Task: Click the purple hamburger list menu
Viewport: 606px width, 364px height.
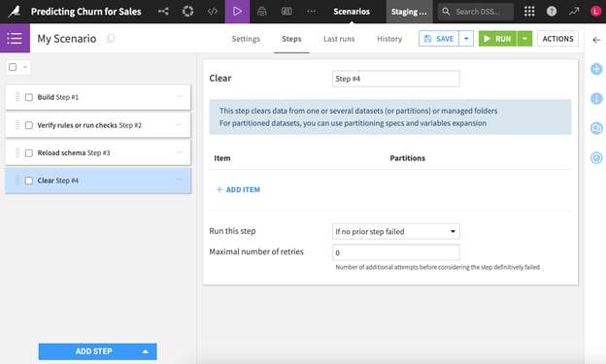Action: point(15,38)
